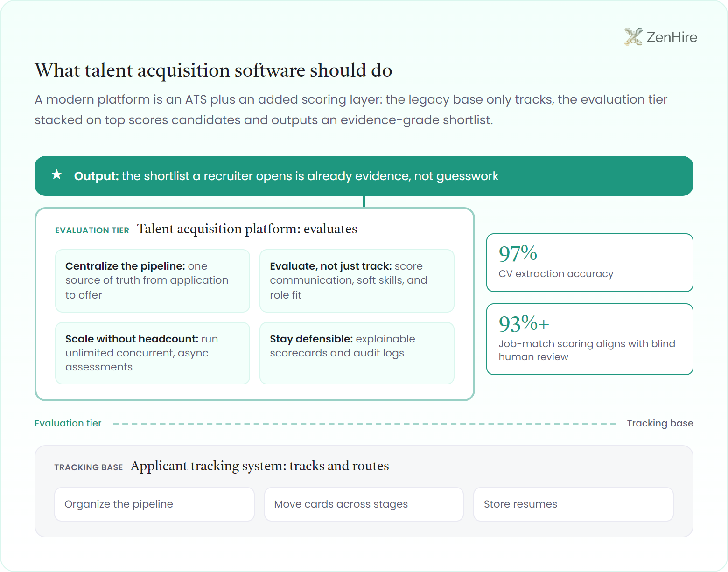Viewport: 728px width, 572px height.
Task: Click 'CV extraction accuracy' caption
Action: [x=556, y=274]
